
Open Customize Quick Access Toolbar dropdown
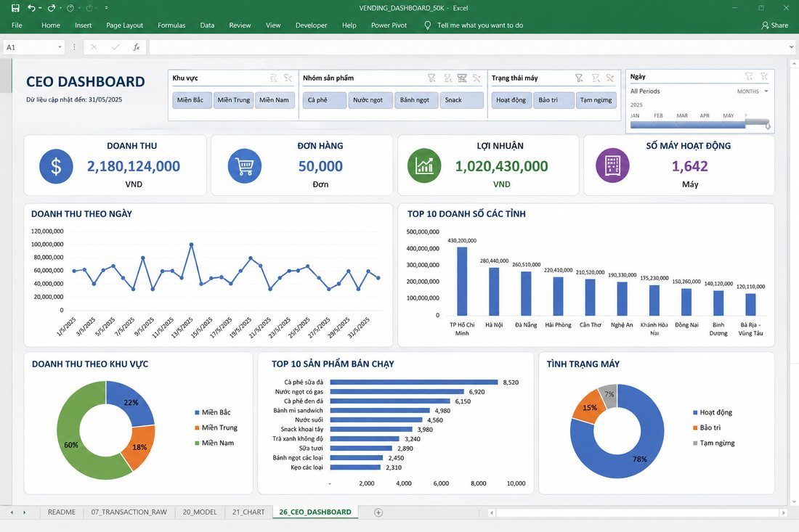[x=106, y=8]
